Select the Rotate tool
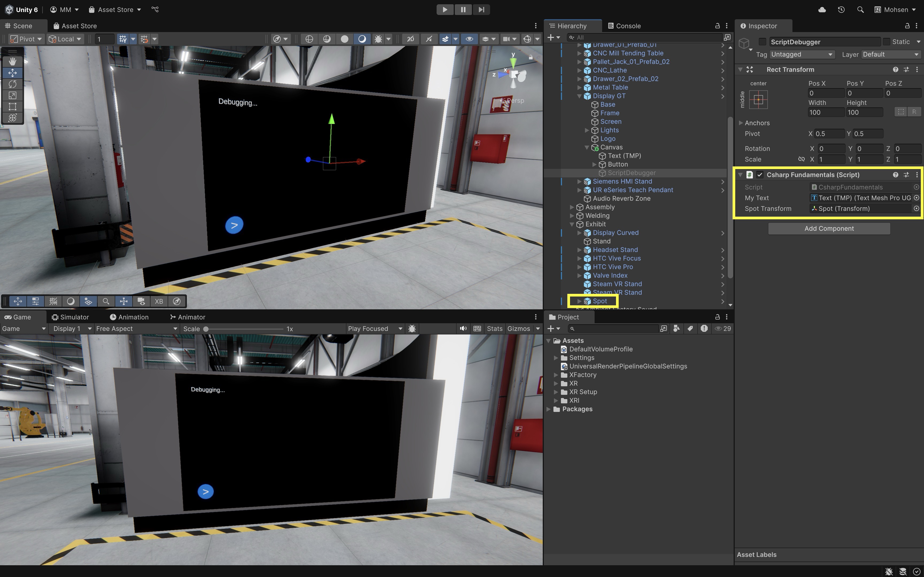The height and width of the screenshot is (577, 924). (12, 84)
